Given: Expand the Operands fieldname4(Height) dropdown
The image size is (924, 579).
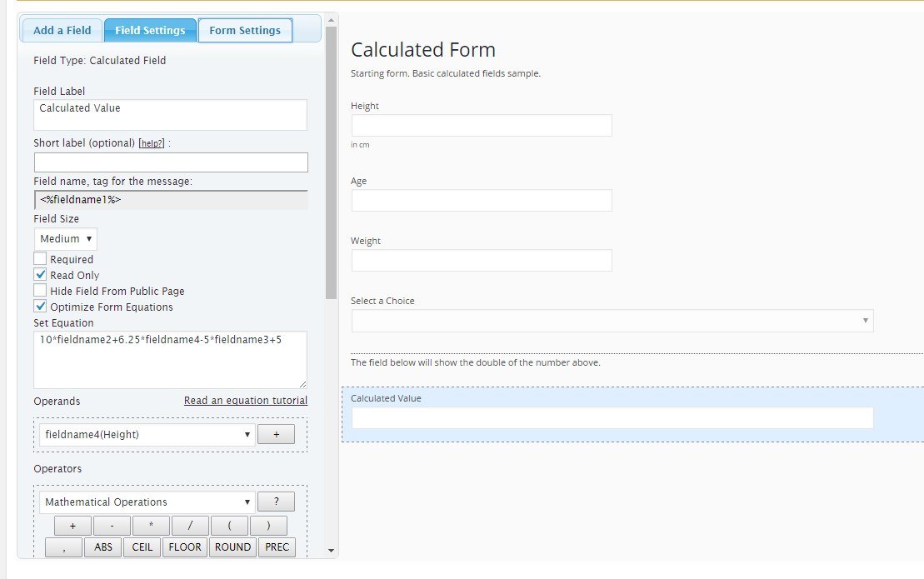Looking at the screenshot, I should click(x=147, y=434).
